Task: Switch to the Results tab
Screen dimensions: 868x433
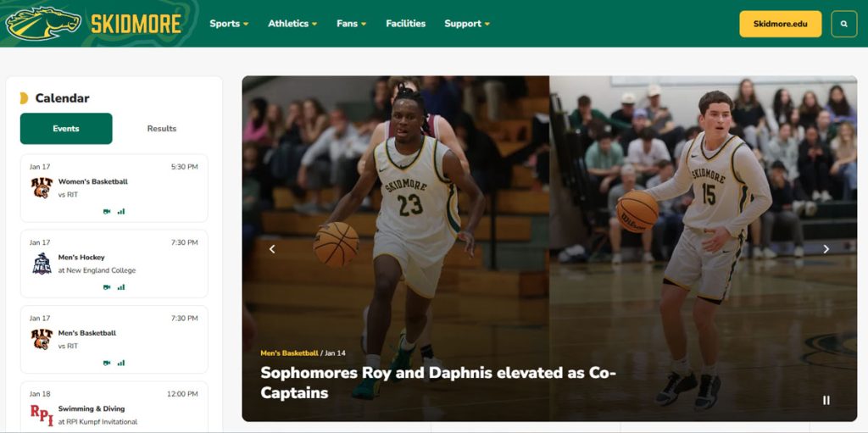Action: (x=161, y=129)
